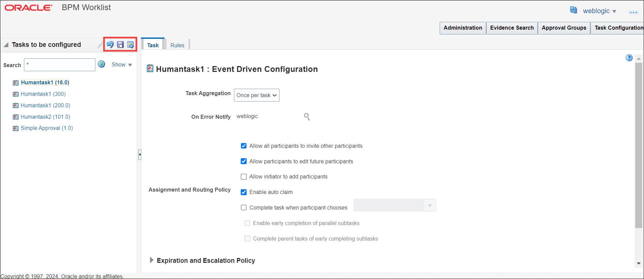
Task: Switch to the Rules tab
Action: pos(177,45)
